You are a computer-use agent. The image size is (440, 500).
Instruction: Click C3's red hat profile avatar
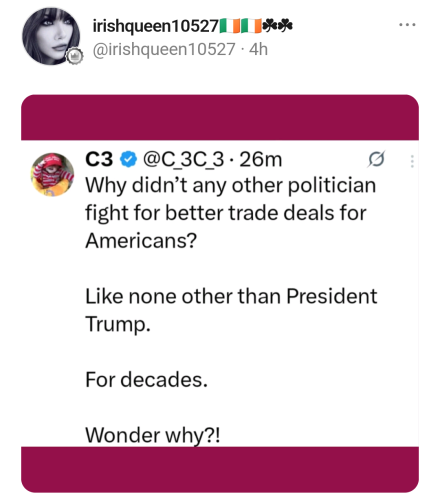click(x=52, y=174)
